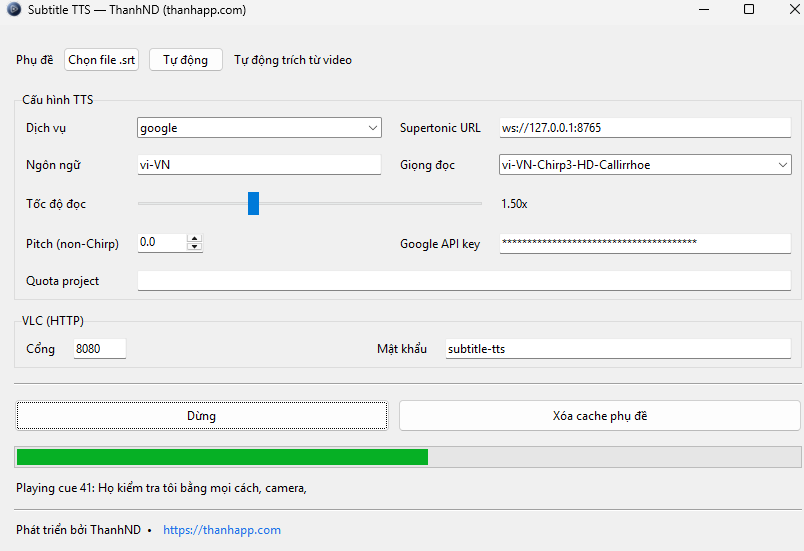The height and width of the screenshot is (551, 804).
Task: Open the https://thanhapp.com link
Action: pos(222,529)
